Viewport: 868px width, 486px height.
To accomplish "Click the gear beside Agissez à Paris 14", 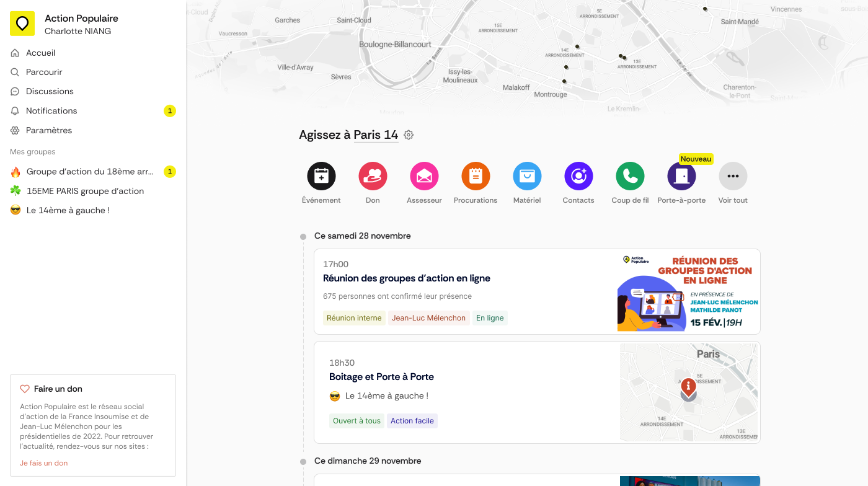I will point(409,135).
